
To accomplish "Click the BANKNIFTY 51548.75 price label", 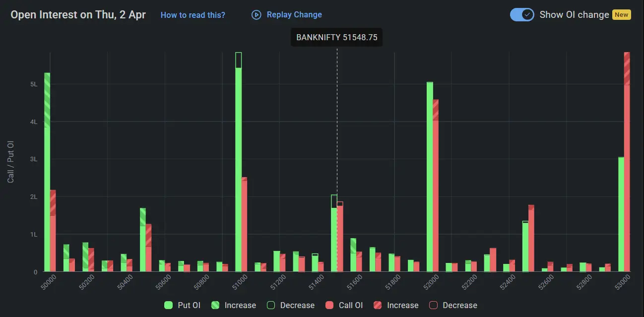I will 336,37.
